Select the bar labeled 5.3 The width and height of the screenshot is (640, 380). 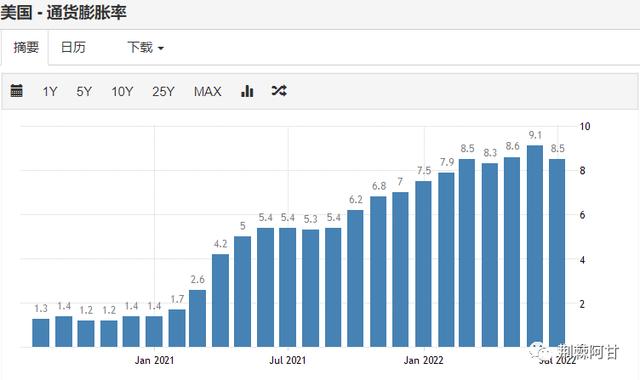coord(311,288)
